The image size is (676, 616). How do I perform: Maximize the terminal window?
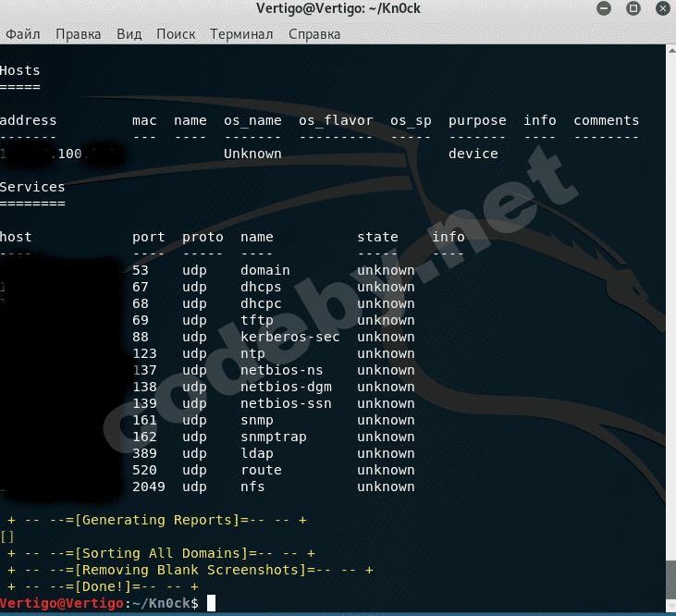coord(633,9)
